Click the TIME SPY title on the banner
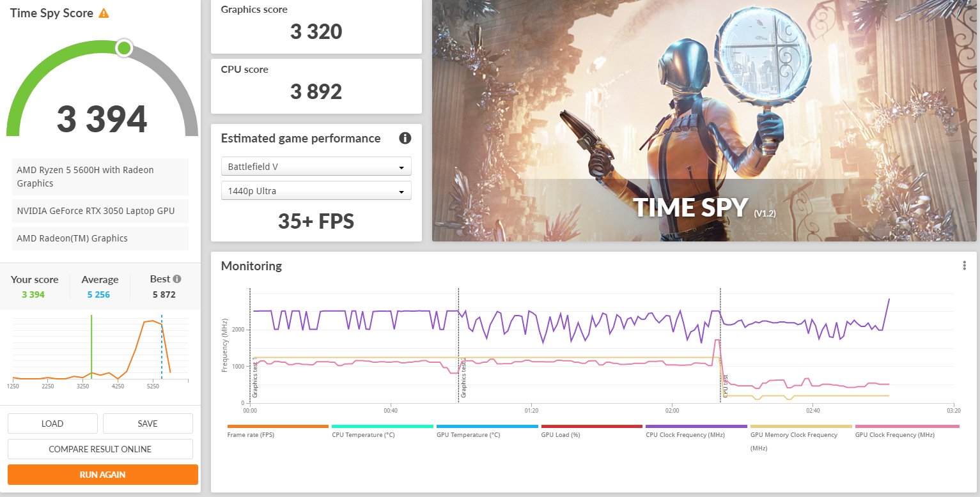The width and height of the screenshot is (980, 497). (x=690, y=208)
